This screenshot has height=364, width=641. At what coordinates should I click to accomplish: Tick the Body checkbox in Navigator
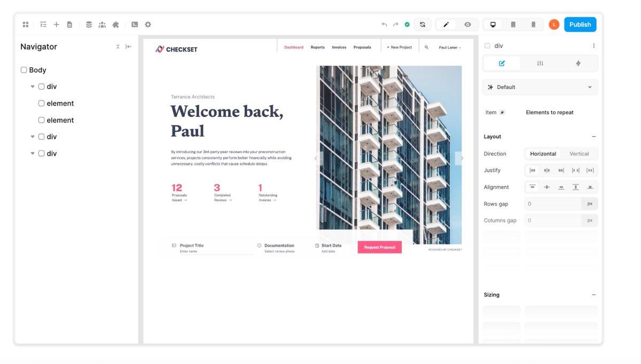(24, 70)
